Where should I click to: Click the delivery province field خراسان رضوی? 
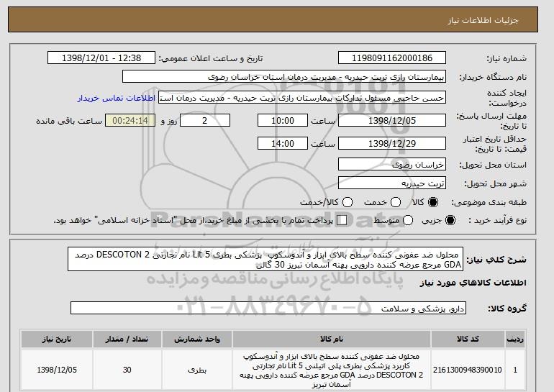coord(392,165)
